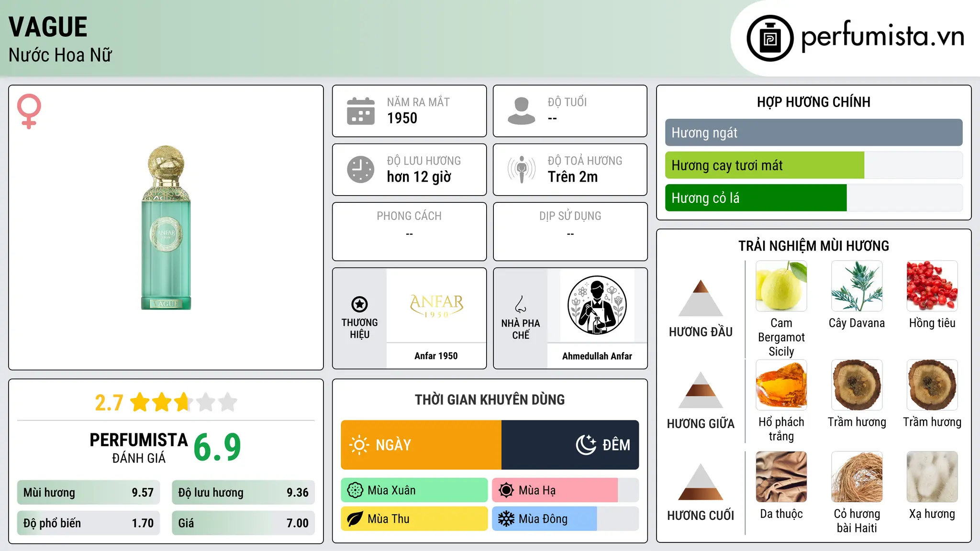Click the Mùa Đông season bar
Viewport: 980px width, 551px height.
coord(566,519)
